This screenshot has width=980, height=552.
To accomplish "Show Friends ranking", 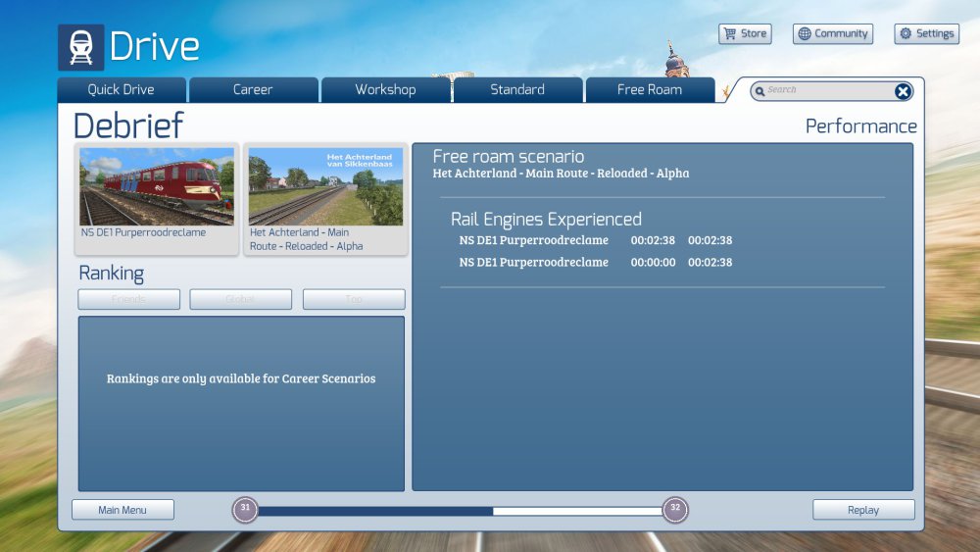I will pyautogui.click(x=129, y=299).
